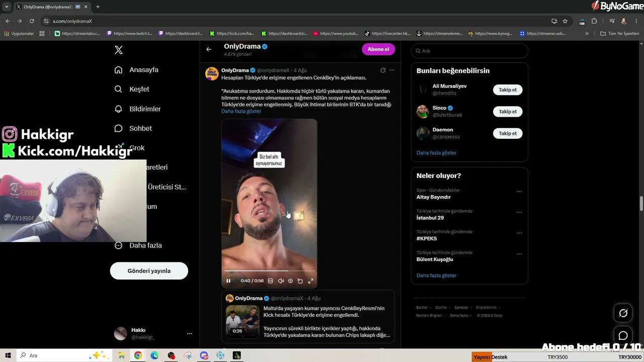Click the Ara search field on X
Image resolution: width=644 pixels, height=362 pixels.
tap(469, 51)
